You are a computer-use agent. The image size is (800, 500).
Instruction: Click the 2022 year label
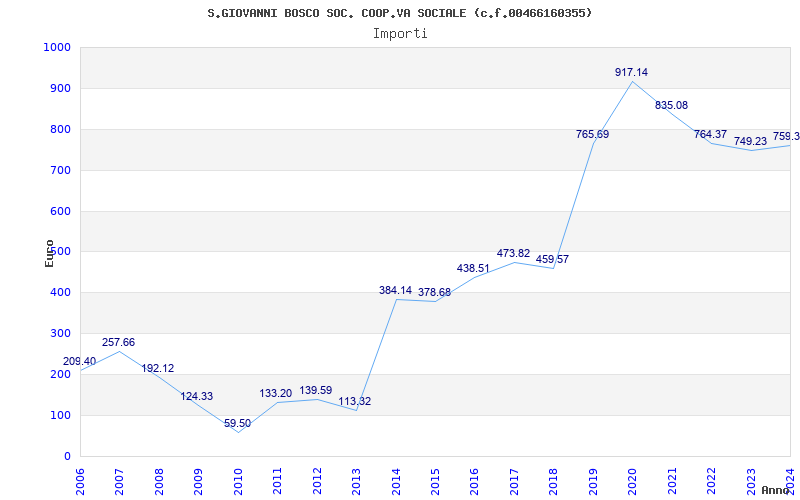[x=712, y=481]
